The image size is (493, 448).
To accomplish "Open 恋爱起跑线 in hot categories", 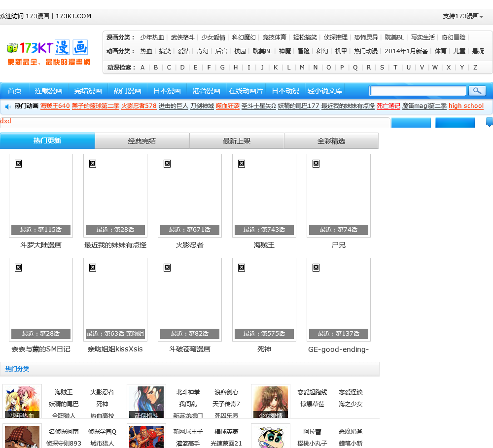I will 312,392.
